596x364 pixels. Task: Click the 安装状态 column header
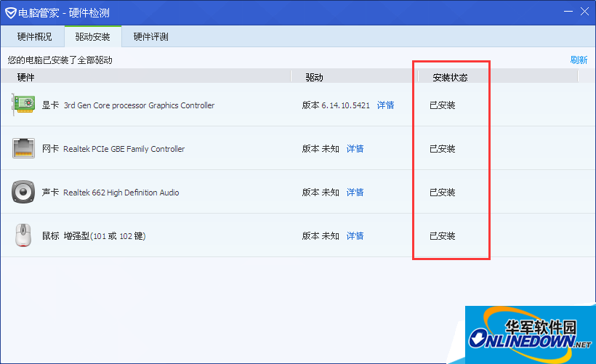pos(450,78)
